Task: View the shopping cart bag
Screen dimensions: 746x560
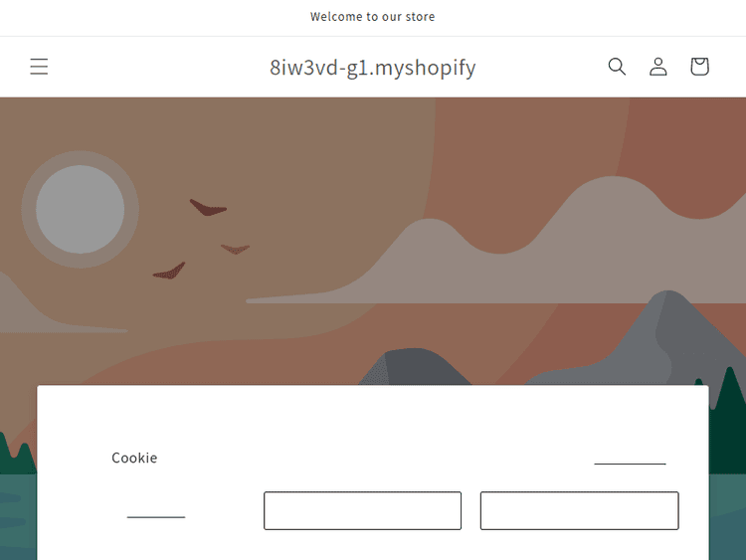Action: point(700,67)
